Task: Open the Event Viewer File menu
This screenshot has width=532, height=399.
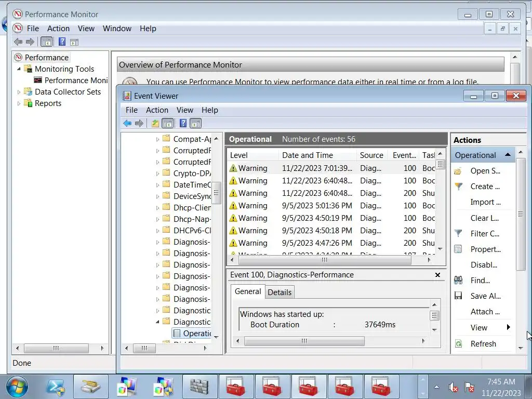Action: point(131,110)
